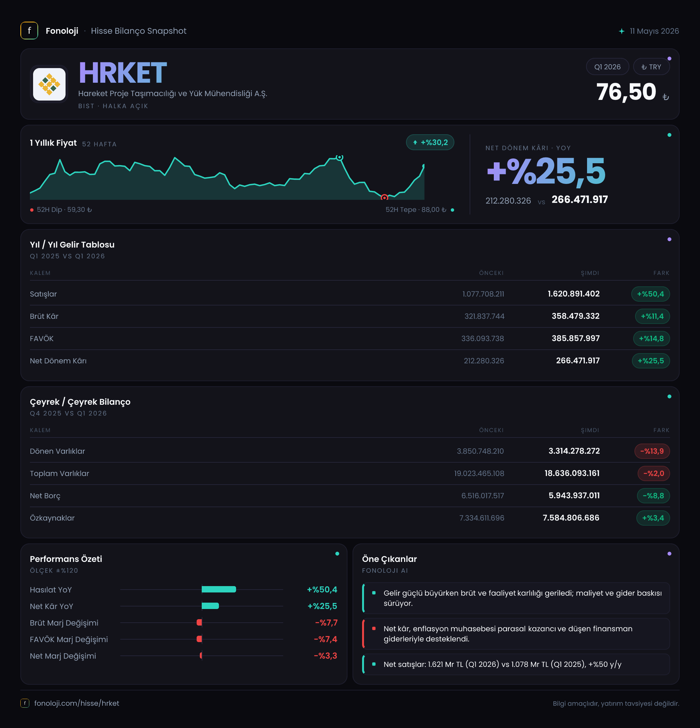Click the FAVÖK Marj Değişimi red bar

point(199,639)
